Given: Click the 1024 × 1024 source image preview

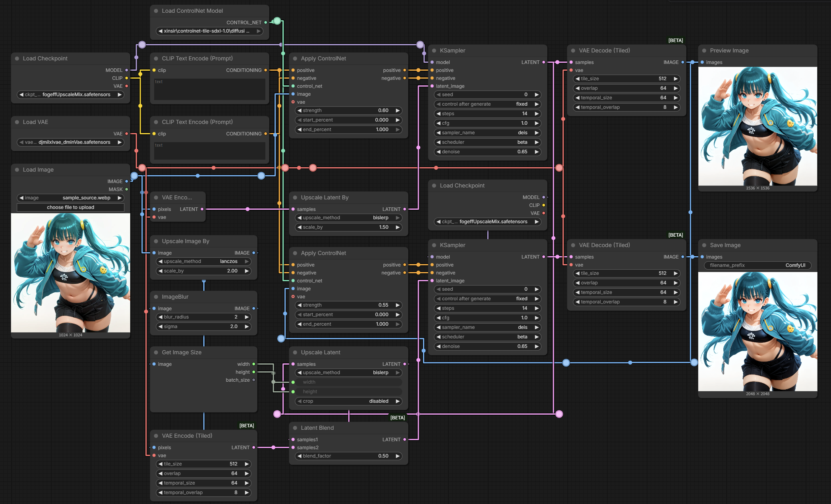Looking at the screenshot, I should [71, 273].
